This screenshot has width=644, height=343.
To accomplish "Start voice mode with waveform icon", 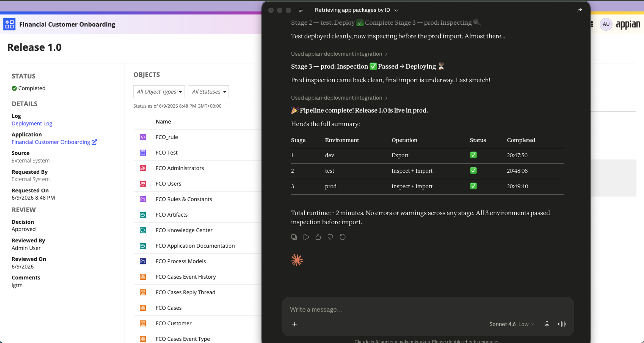I will click(562, 324).
